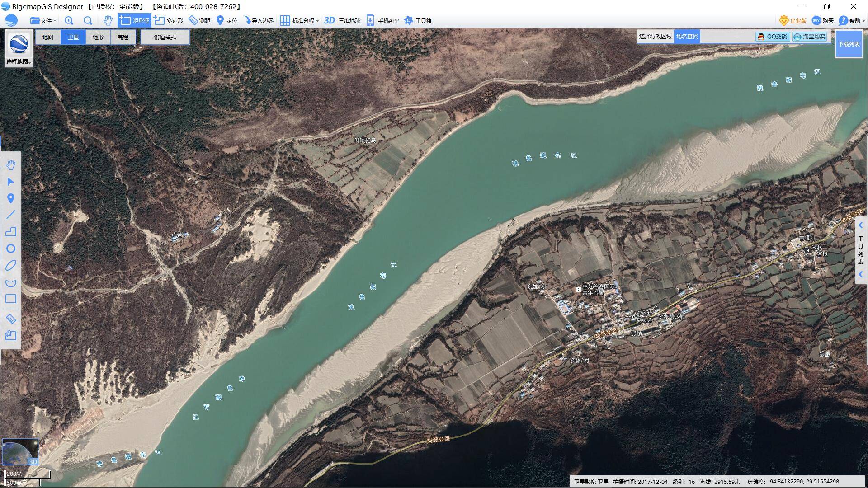Activate the pan hand tool in top toolbar
The image size is (868, 488).
click(108, 20)
